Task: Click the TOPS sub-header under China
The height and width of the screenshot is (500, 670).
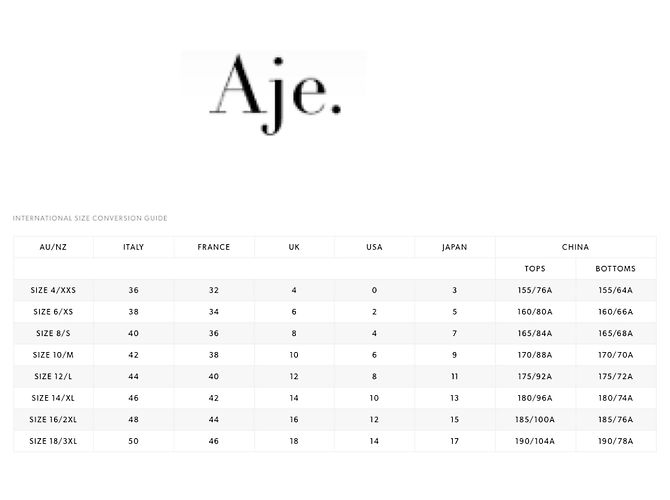Action: point(535,269)
